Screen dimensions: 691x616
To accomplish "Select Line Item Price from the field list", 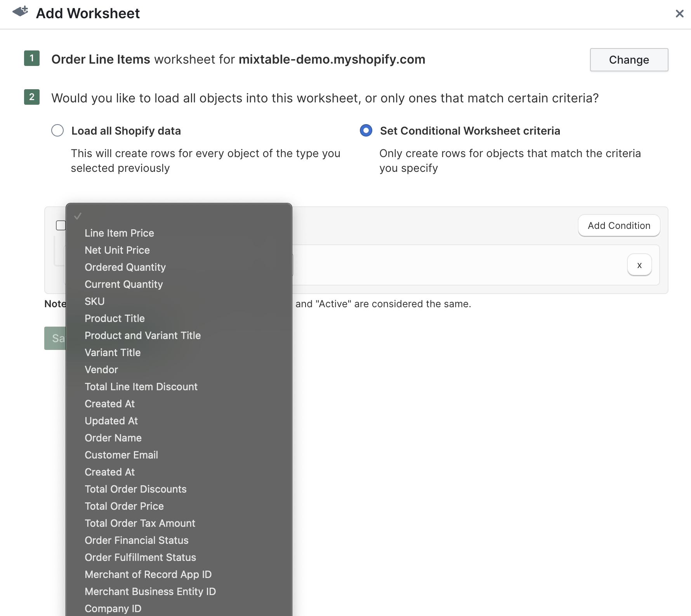I will (119, 233).
